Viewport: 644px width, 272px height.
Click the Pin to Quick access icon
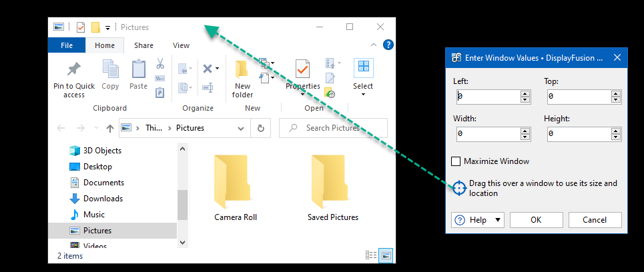[x=74, y=69]
